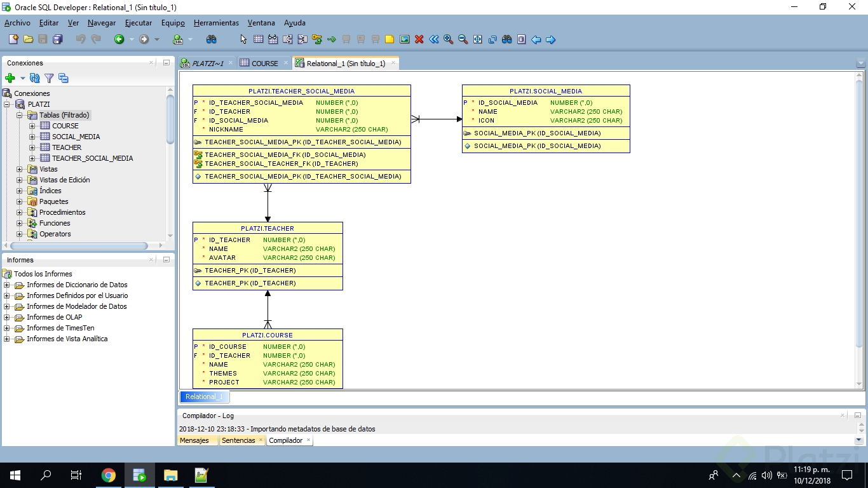Click the Save All disks icon
868x488 pixels.
pyautogui.click(x=57, y=39)
